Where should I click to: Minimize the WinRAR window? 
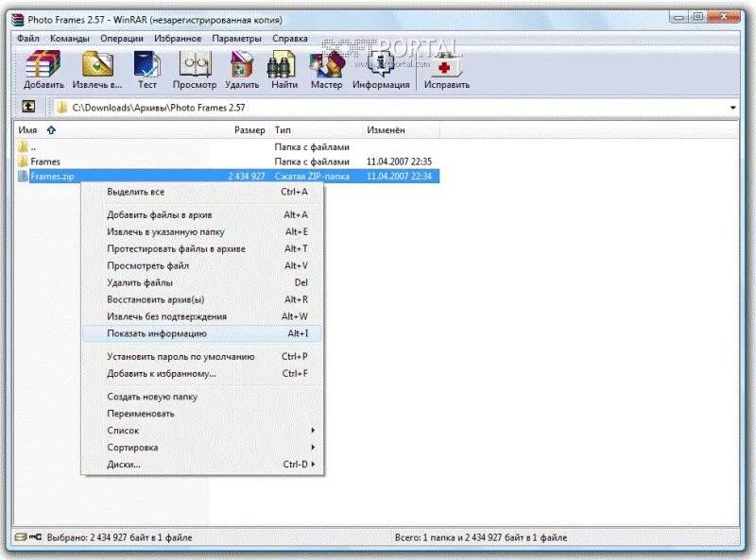click(679, 17)
